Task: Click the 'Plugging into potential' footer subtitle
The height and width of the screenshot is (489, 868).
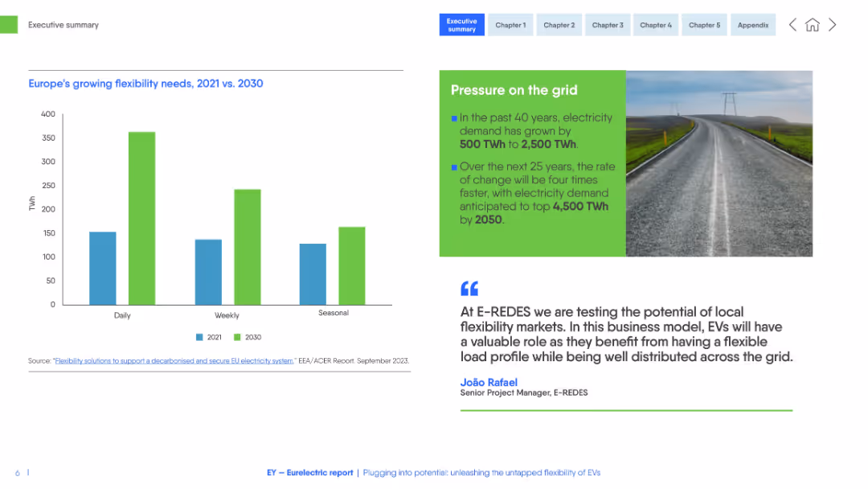Action: 481,472
